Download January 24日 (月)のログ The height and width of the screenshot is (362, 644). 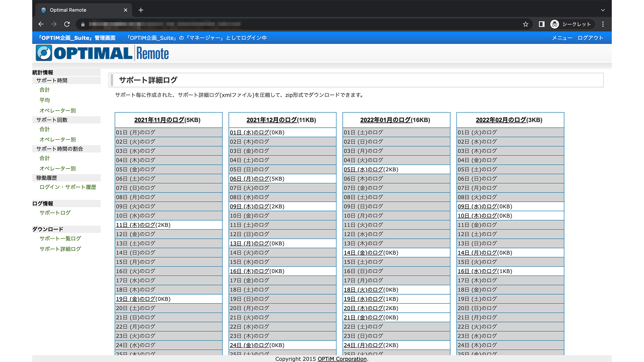point(363,345)
